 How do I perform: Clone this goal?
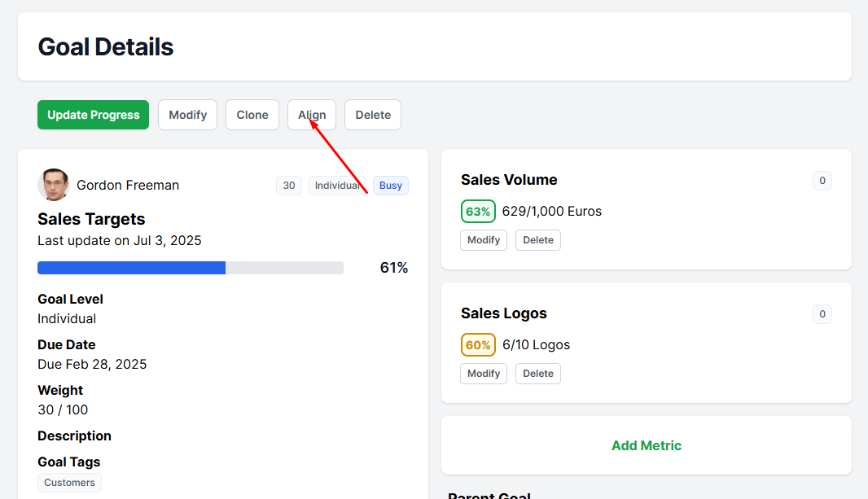point(252,115)
